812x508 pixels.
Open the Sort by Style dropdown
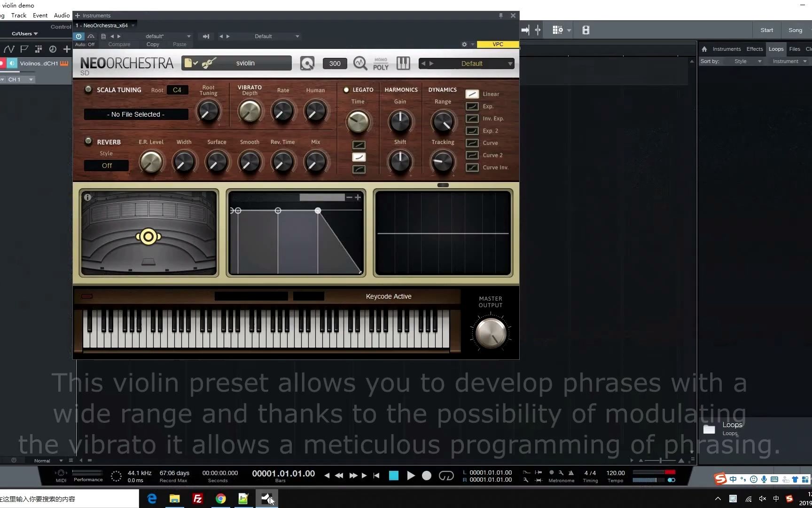(747, 61)
